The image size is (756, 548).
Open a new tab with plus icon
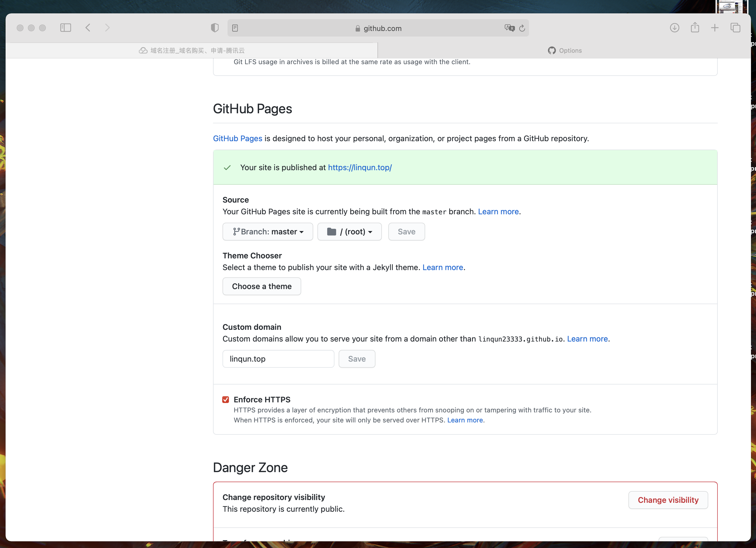click(x=715, y=28)
